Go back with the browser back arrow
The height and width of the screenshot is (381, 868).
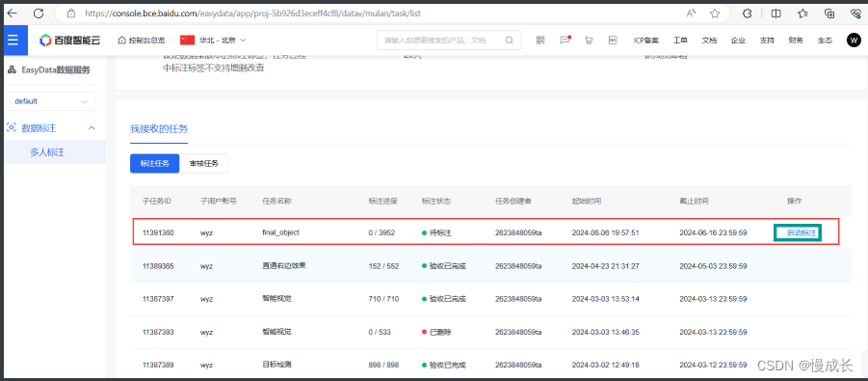pos(12,14)
